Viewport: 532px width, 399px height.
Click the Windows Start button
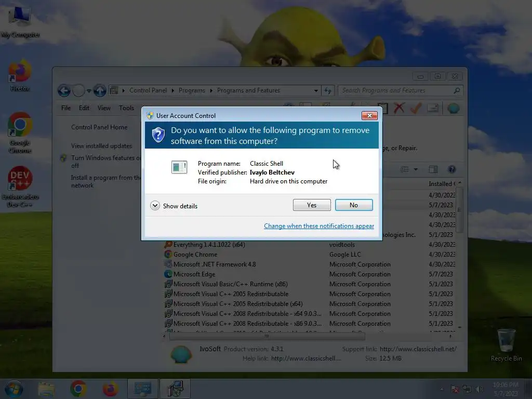pos(14,389)
